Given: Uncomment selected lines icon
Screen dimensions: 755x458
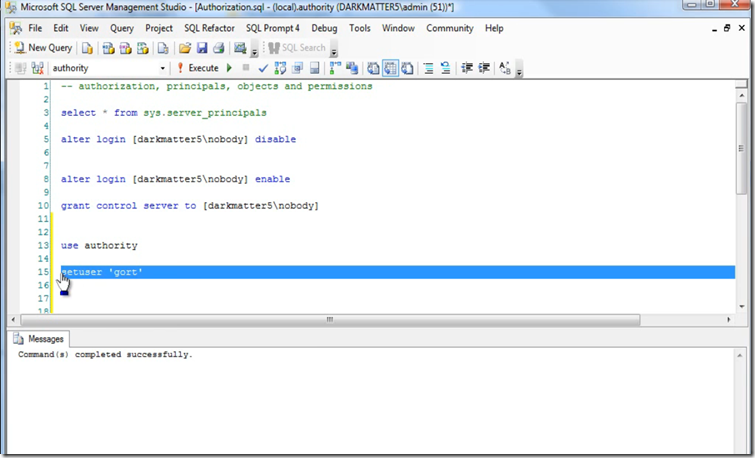Looking at the screenshot, I should pos(445,68).
